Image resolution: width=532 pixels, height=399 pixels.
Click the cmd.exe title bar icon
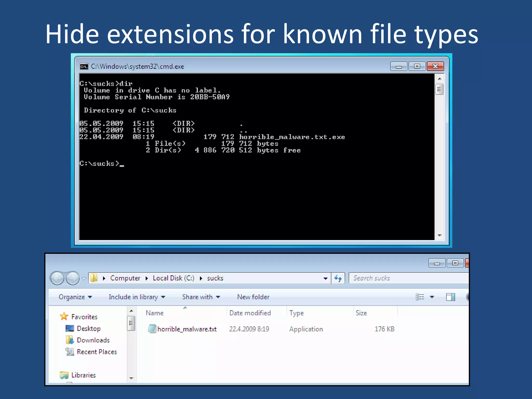(x=84, y=66)
